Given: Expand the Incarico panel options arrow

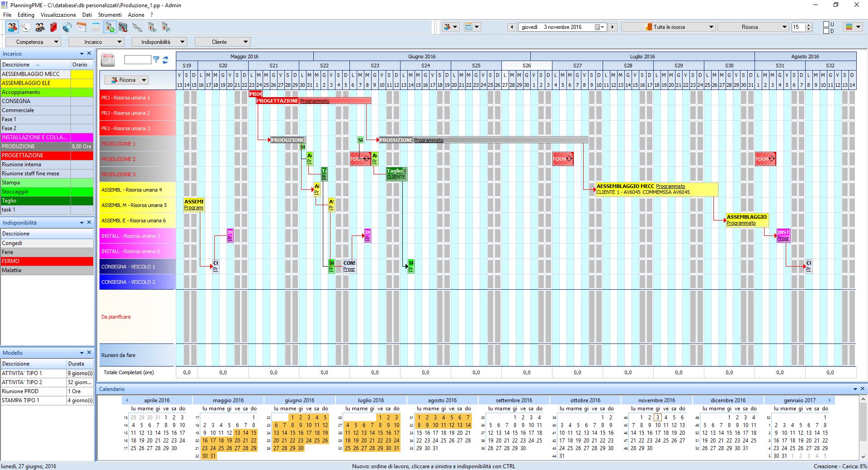Looking at the screenshot, I should (x=82, y=53).
